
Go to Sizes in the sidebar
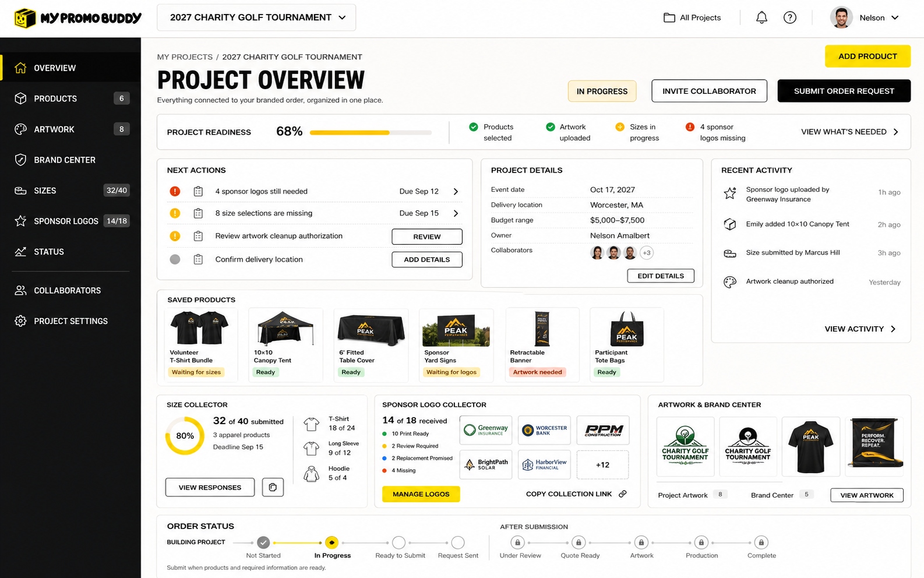[70, 191]
